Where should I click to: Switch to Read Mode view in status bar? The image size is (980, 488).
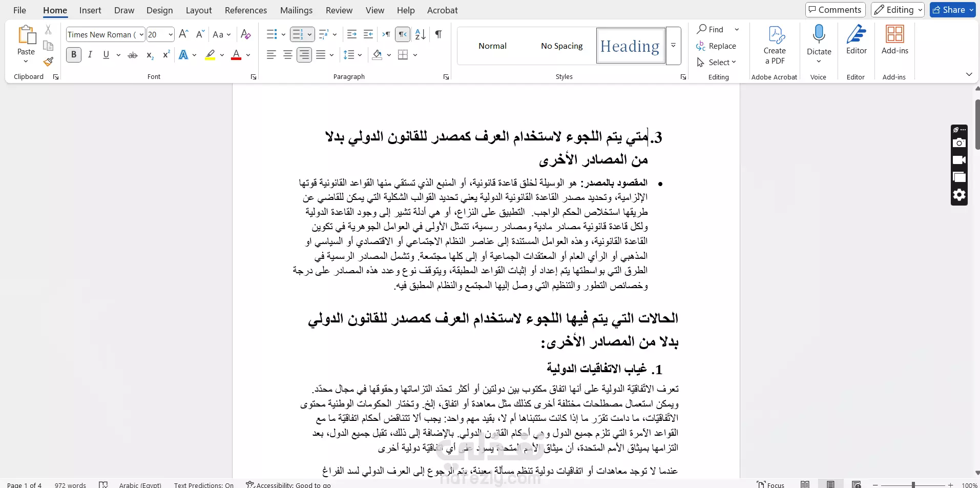(x=805, y=484)
